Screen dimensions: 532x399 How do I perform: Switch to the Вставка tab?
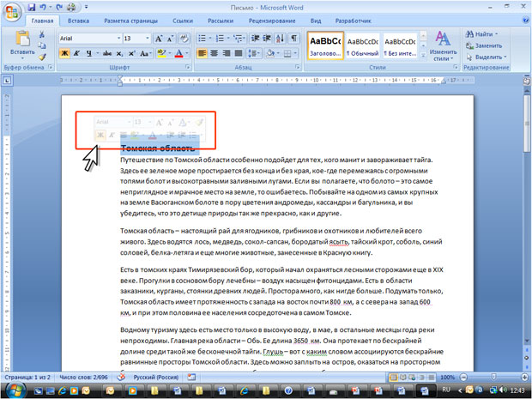[x=78, y=21]
